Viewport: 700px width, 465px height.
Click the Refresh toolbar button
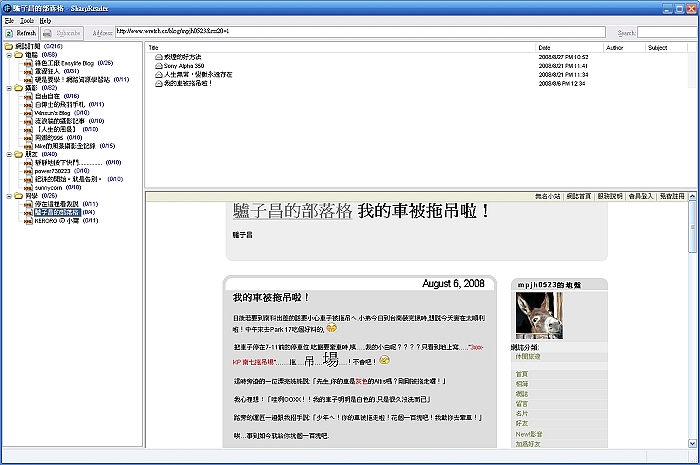click(x=21, y=33)
